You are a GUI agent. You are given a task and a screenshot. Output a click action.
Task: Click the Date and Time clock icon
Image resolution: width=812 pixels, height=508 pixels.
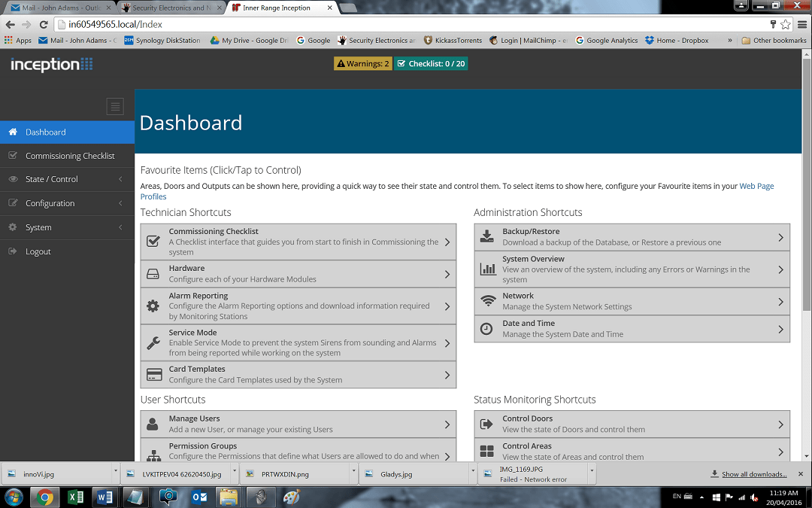click(486, 329)
